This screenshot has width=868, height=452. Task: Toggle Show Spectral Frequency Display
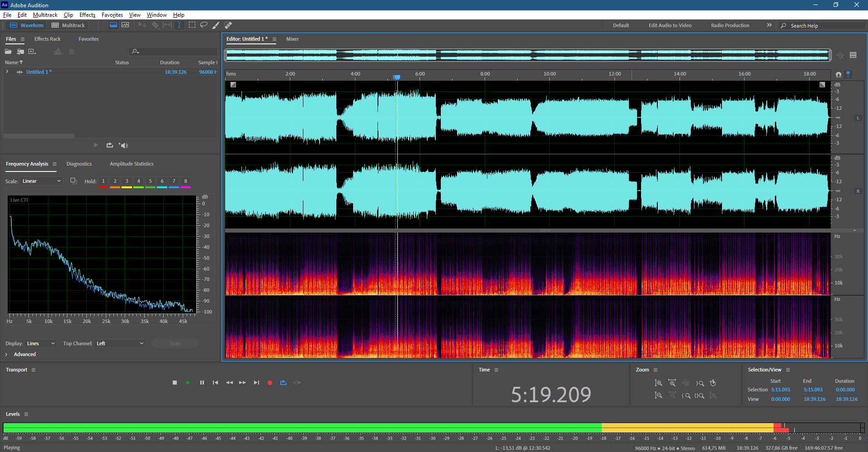tap(113, 25)
